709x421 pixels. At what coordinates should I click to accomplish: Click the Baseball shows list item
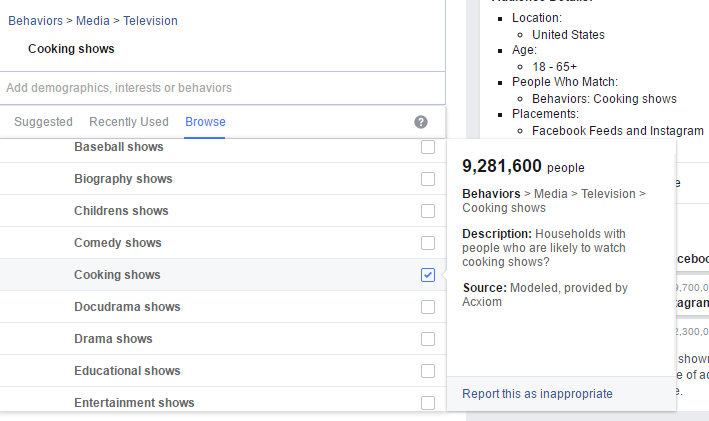[x=118, y=147]
